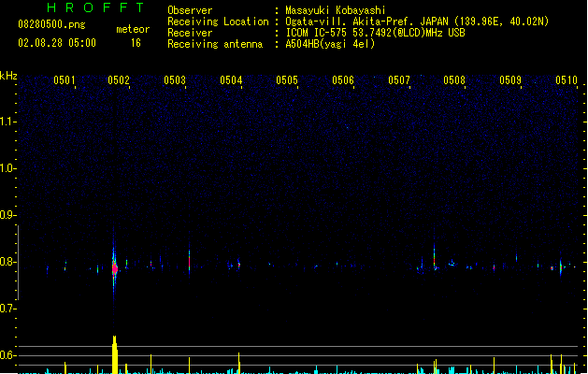Click the Ogata-vill. Akita-Pref. JAPAN location text
This screenshot has height=374, width=588.
pos(417,22)
